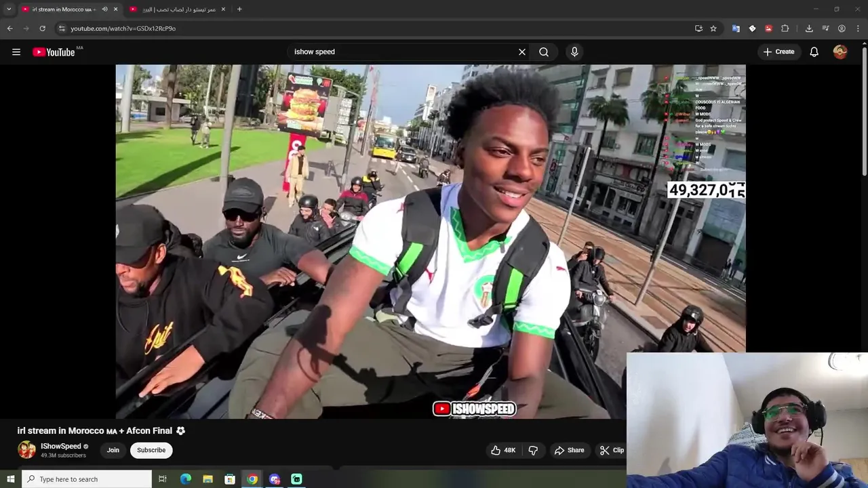The height and width of the screenshot is (488, 868).
Task: Open the translate extension icon
Action: 736,28
